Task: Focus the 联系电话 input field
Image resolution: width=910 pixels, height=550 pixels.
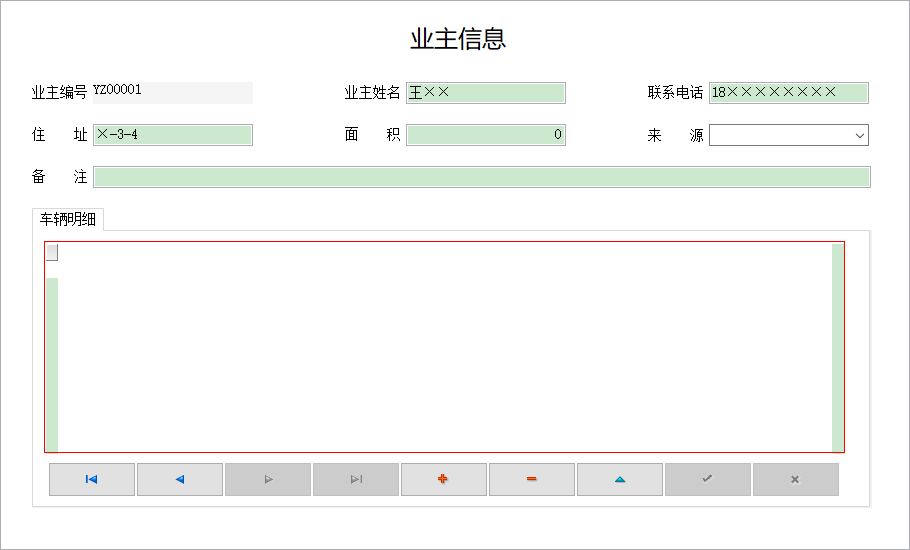Action: [x=789, y=93]
